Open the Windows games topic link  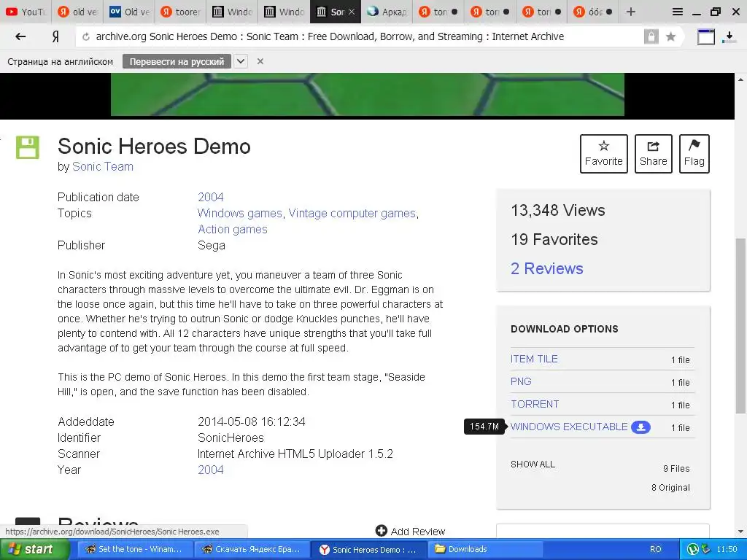(x=239, y=214)
